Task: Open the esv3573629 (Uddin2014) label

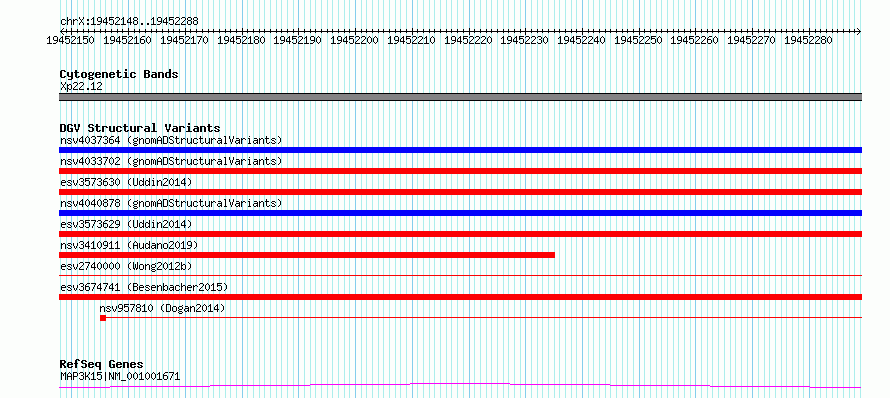Action: coord(126,224)
